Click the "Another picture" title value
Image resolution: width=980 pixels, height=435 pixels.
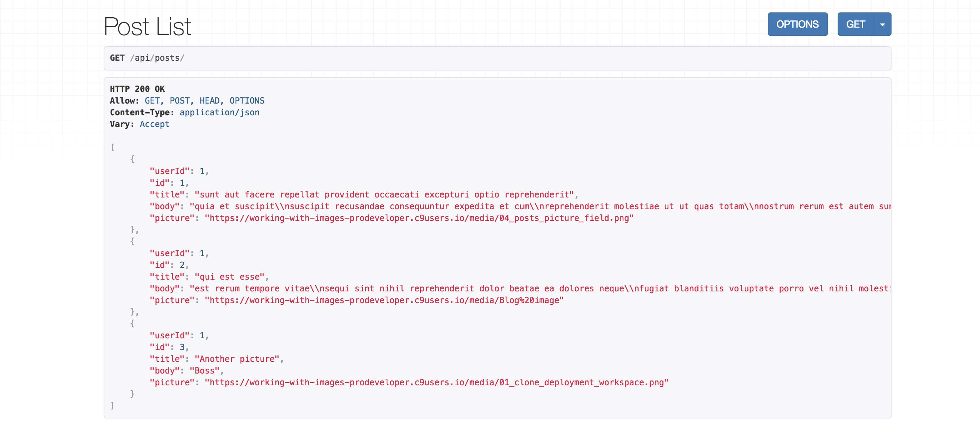237,359
